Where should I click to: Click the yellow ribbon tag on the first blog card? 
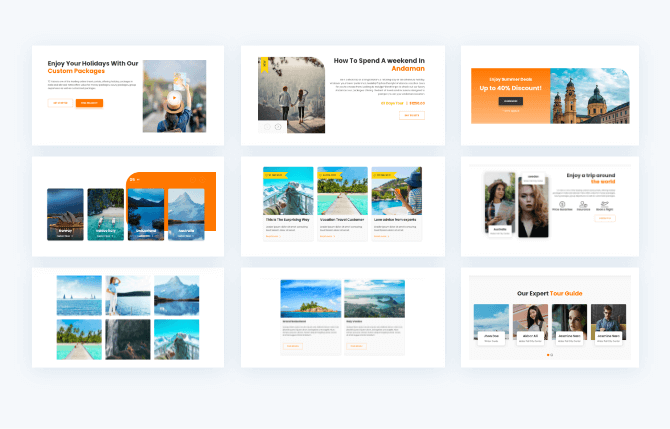click(x=276, y=174)
